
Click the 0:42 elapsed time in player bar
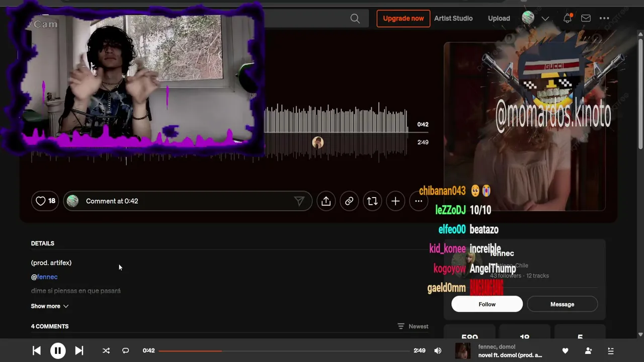148,351
